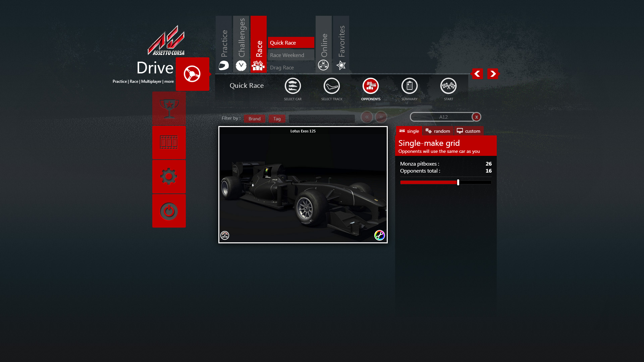Click the Select Car step icon

292,86
